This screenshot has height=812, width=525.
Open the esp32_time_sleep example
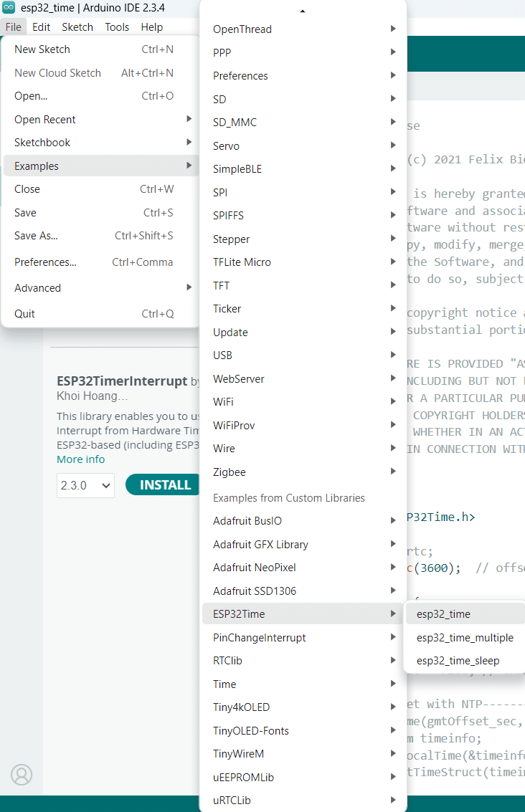click(x=465, y=661)
